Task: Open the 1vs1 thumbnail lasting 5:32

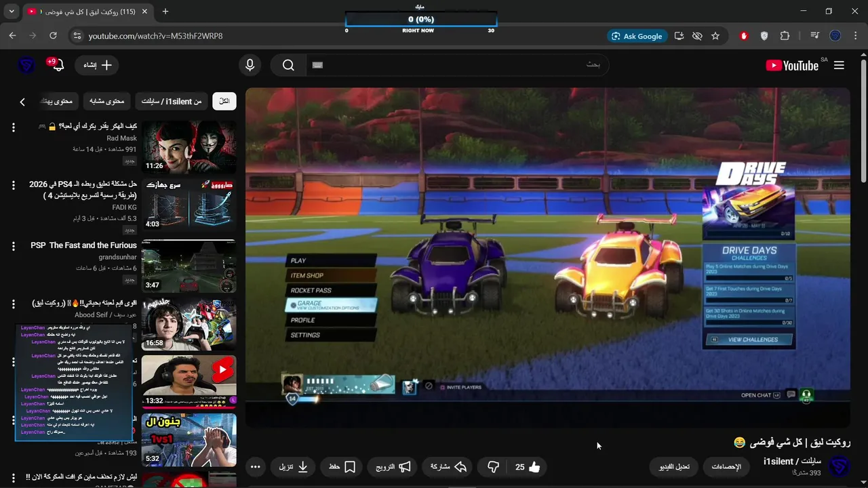Action: 189,440
